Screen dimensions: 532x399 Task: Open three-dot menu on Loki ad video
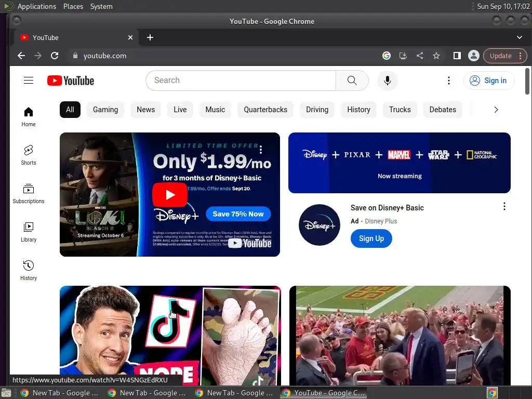261,149
